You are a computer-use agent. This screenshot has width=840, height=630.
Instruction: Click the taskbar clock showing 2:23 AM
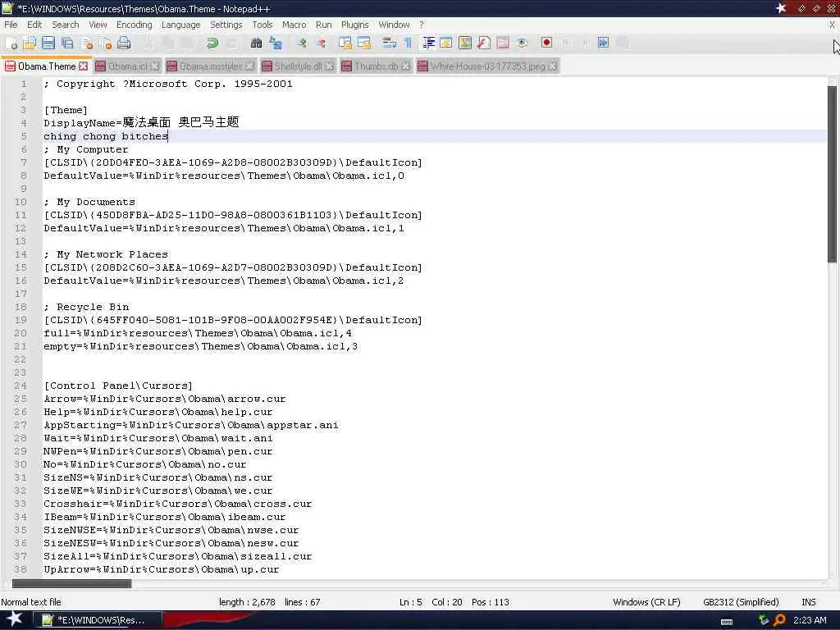(x=809, y=620)
